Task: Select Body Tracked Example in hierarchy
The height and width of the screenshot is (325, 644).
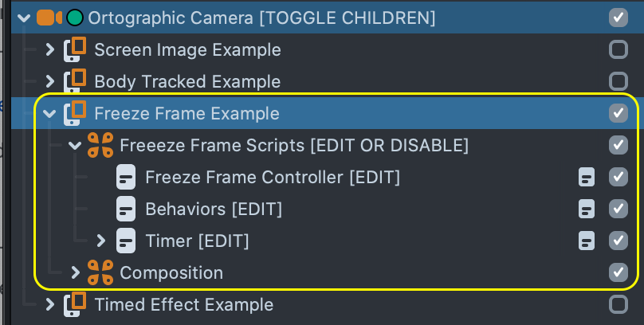Action: click(187, 81)
